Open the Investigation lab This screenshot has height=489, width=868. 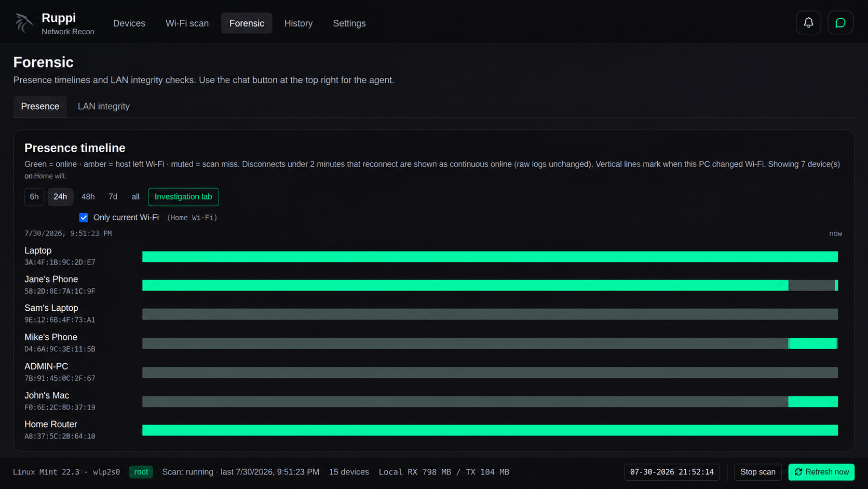(183, 197)
